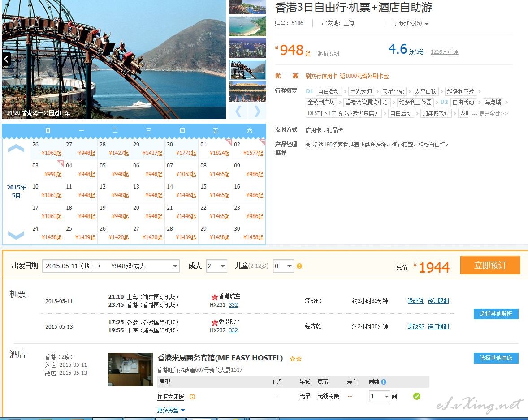The height and width of the screenshot is (420, 528).
Task: Click 加连威老道 itinerary stop
Action: (x=436, y=113)
